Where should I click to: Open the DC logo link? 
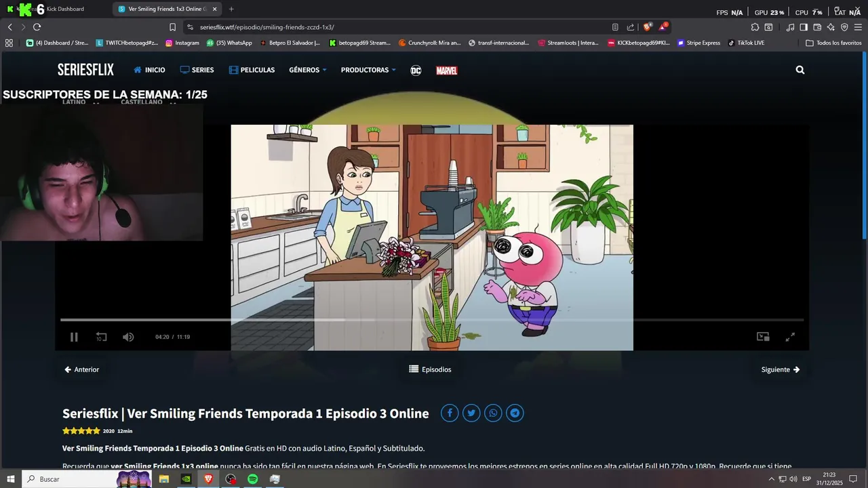416,70
